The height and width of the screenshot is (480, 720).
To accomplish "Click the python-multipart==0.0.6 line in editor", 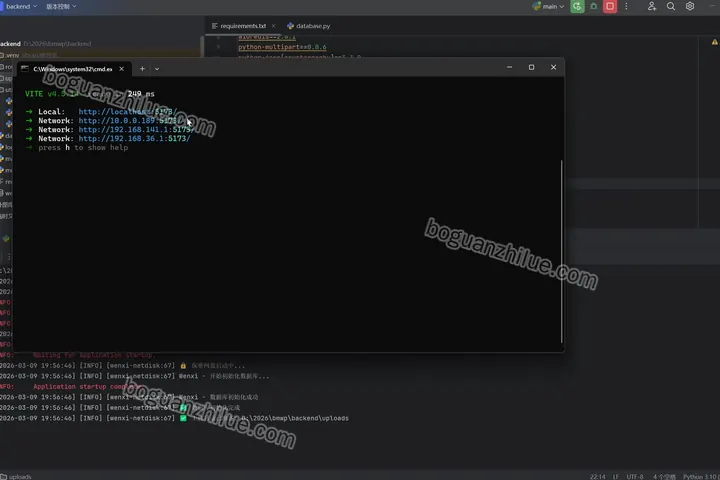I will 282,47.
